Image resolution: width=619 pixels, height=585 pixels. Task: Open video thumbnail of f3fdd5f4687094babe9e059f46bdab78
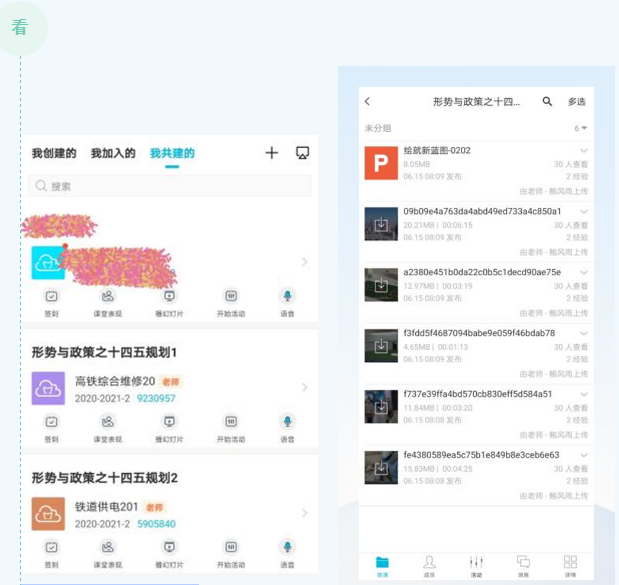pyautogui.click(x=381, y=345)
